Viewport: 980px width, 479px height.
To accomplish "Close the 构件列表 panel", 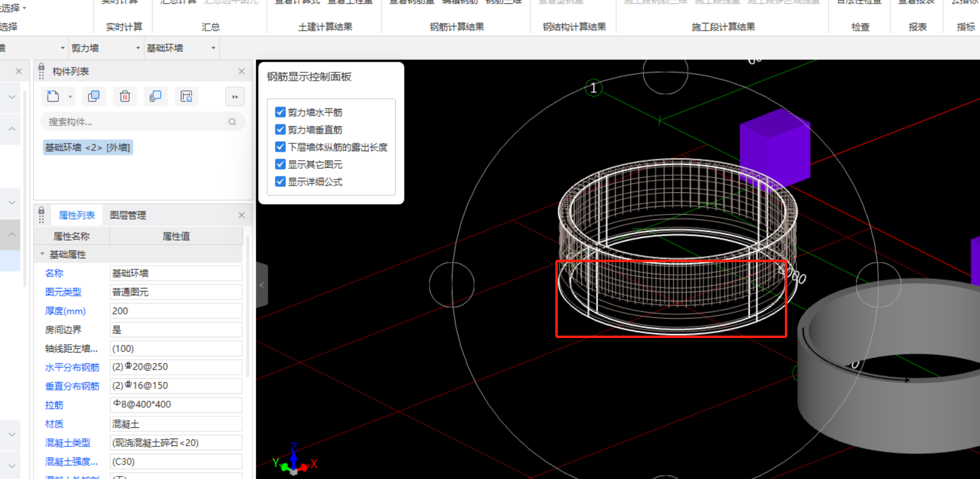I will pyautogui.click(x=242, y=71).
